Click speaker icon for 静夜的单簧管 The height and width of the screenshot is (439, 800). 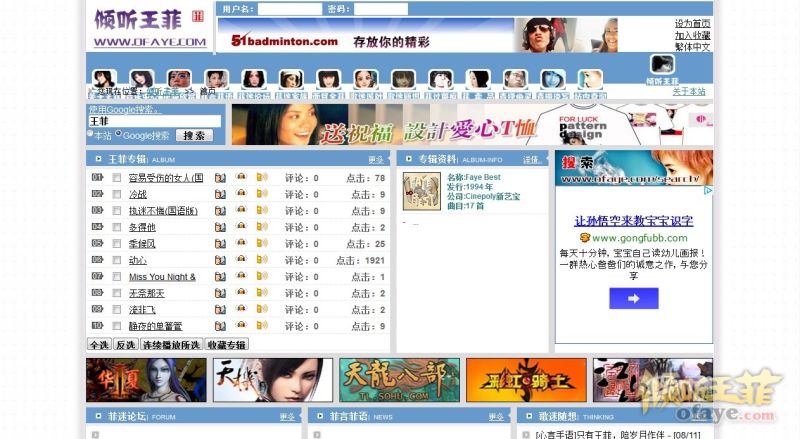262,326
